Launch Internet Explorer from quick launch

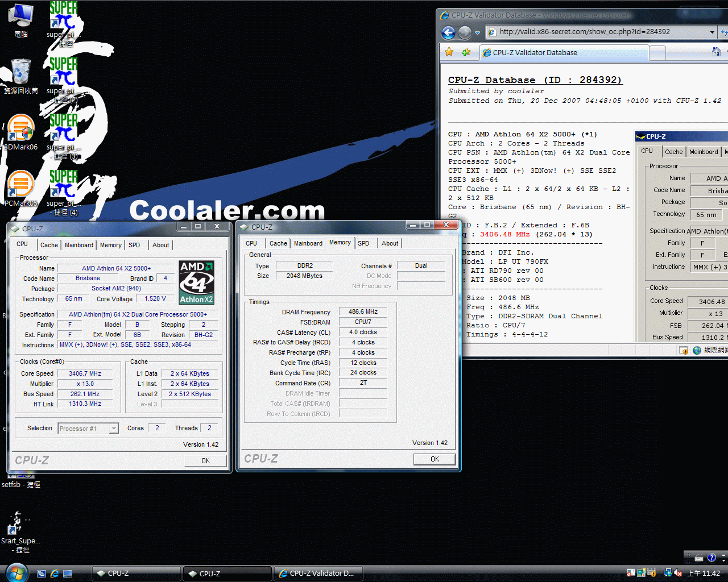(55, 573)
